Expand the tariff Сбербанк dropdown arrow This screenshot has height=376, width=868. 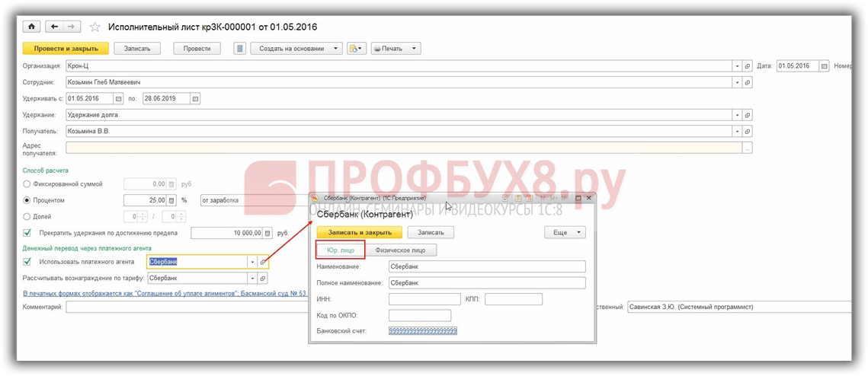click(252, 278)
